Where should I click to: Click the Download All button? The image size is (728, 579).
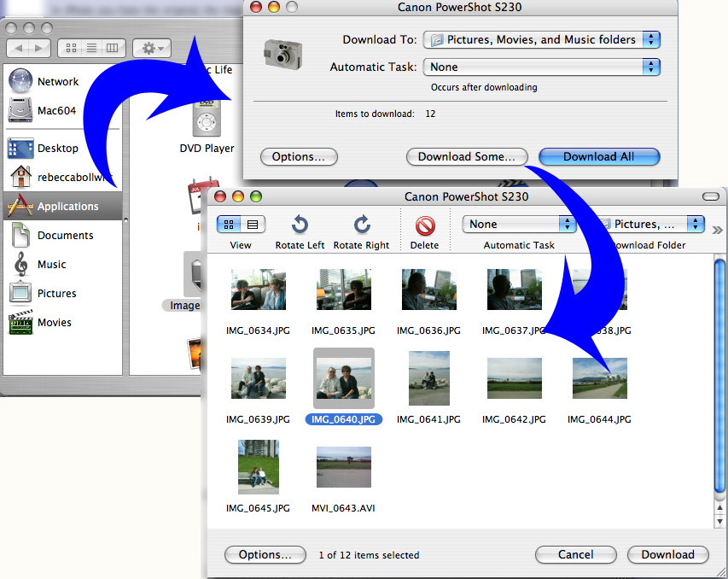[x=599, y=156]
